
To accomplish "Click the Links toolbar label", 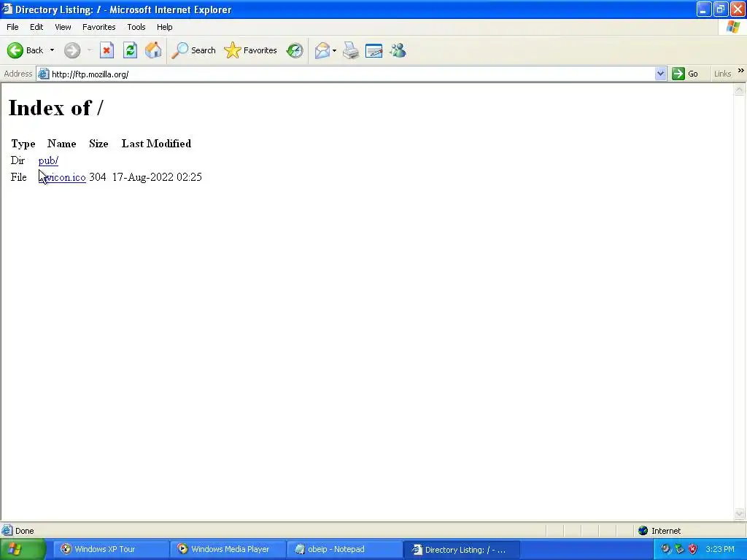I will point(722,74).
